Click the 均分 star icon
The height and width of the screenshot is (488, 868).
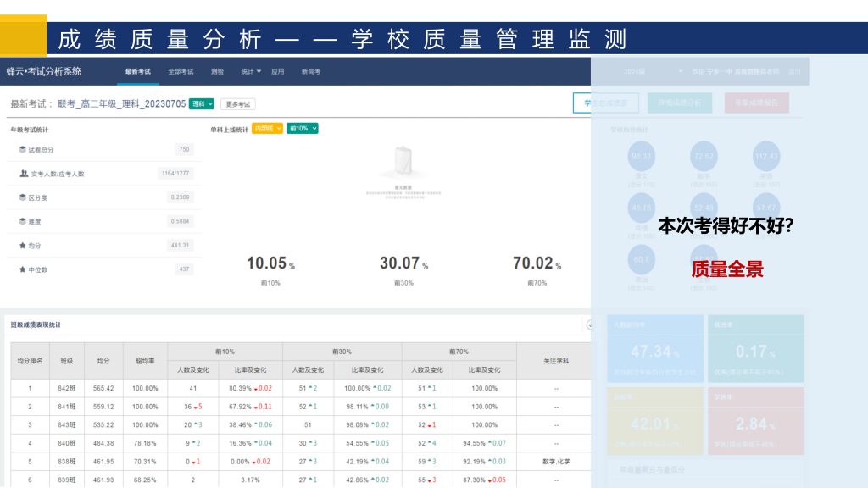click(23, 246)
